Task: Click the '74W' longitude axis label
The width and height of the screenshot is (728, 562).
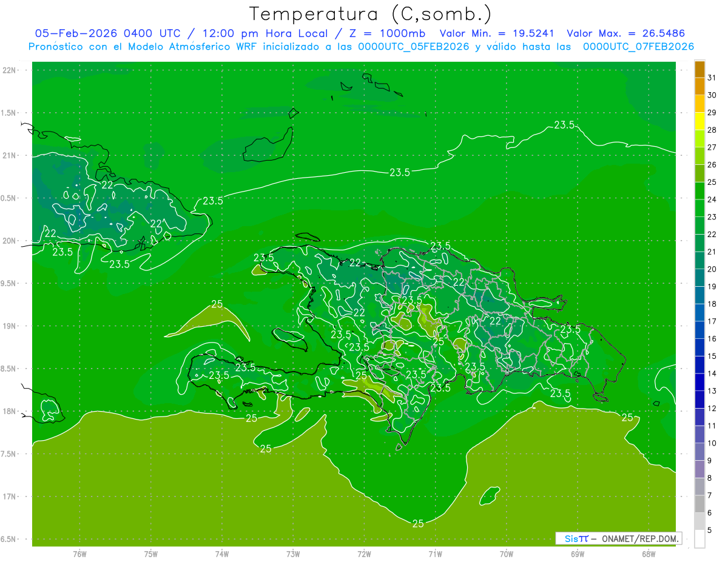Action: tap(221, 554)
